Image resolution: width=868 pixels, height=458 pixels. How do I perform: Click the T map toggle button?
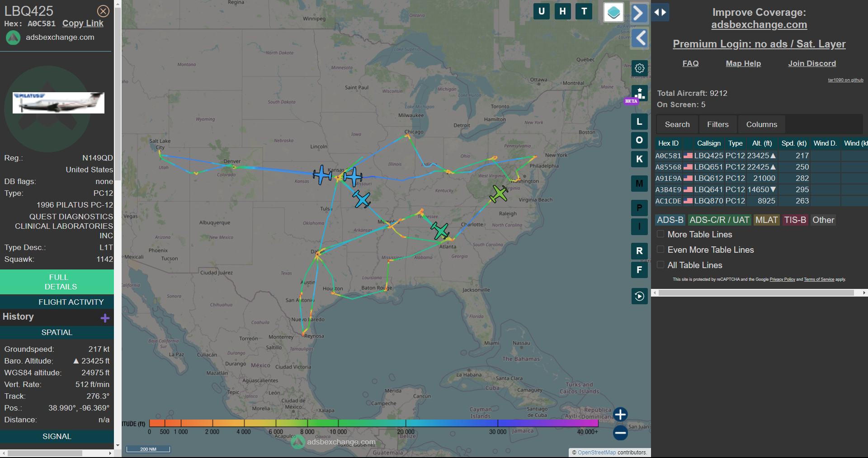click(584, 11)
